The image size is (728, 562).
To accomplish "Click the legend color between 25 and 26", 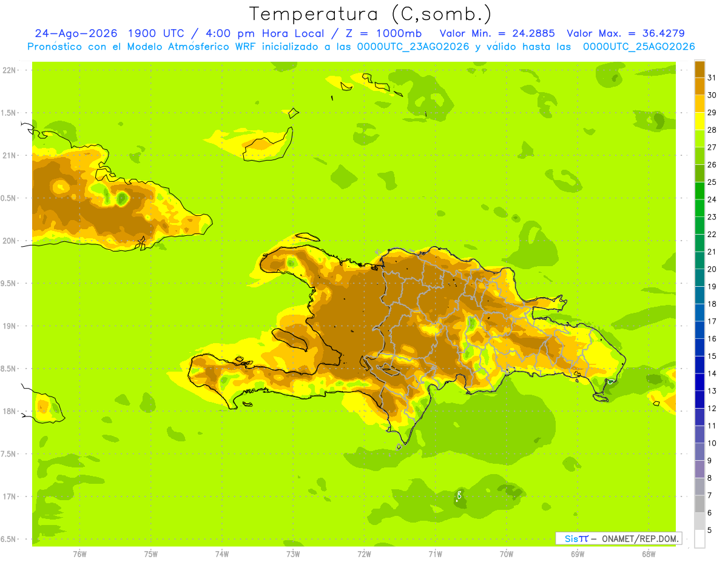I will pos(699,173).
